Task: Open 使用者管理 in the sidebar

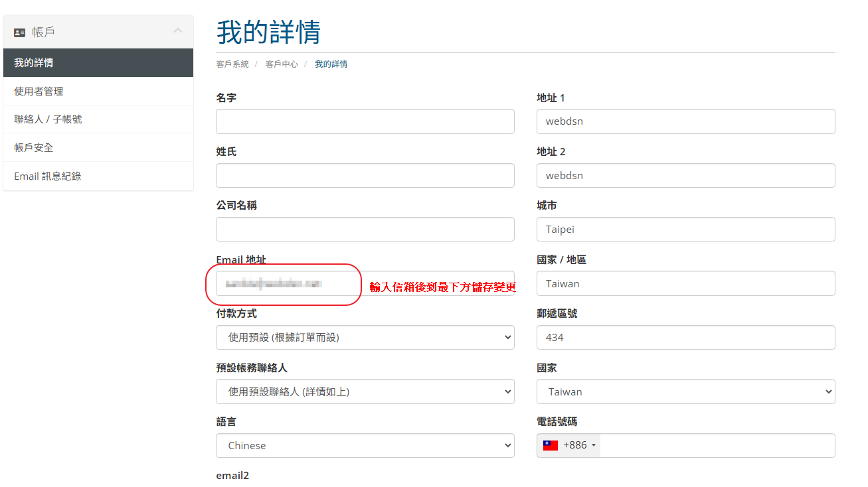Action: [39, 91]
